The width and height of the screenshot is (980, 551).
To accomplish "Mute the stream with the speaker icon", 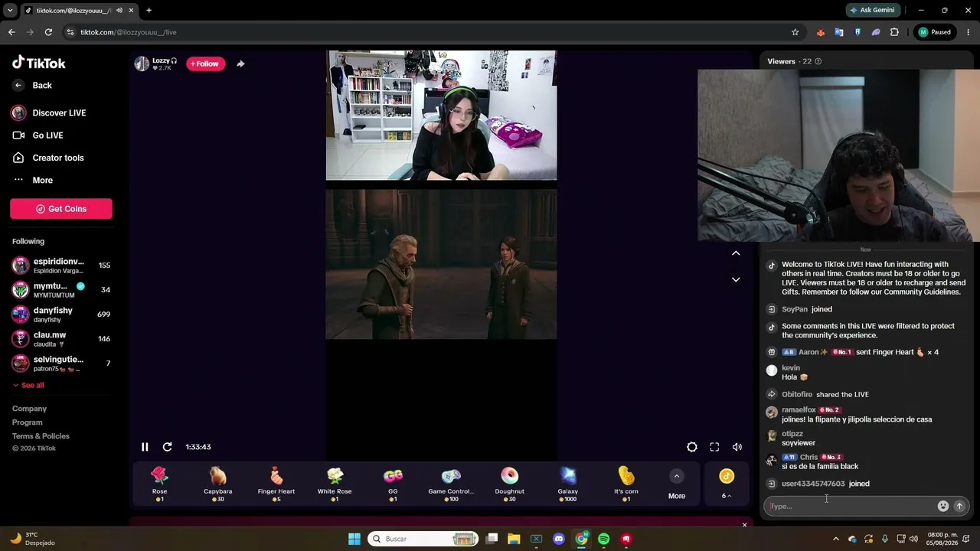I will pos(737,447).
